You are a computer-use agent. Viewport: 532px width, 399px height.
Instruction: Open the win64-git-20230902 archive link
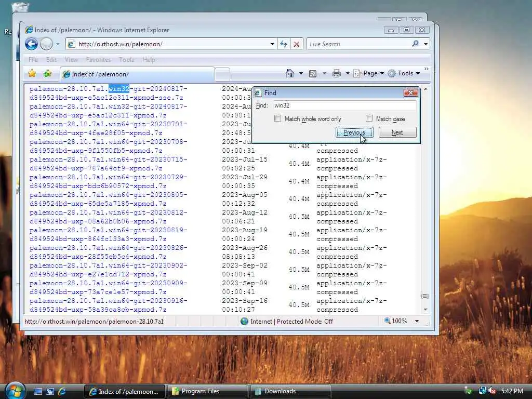[x=108, y=270]
